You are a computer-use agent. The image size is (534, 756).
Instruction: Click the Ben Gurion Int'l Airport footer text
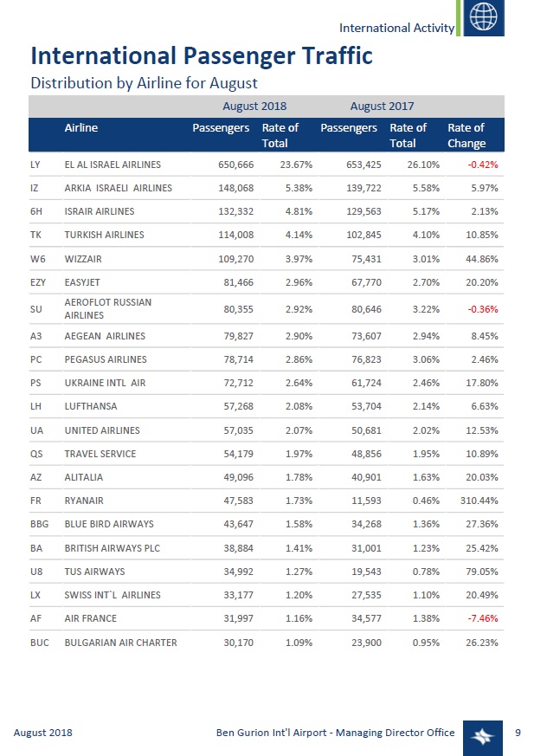point(335,733)
